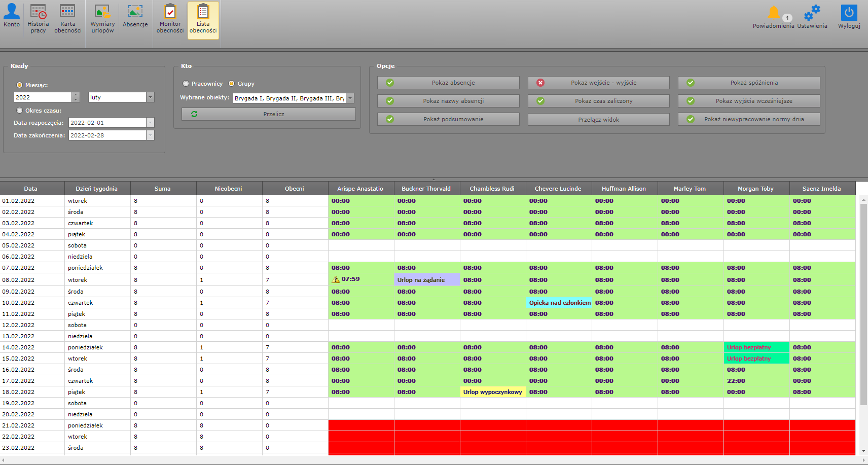
Task: Select the Pracownicy radio option
Action: 186,84
